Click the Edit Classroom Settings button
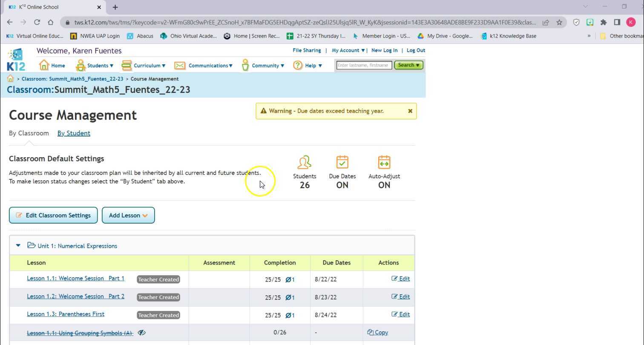The height and width of the screenshot is (345, 644). click(53, 215)
